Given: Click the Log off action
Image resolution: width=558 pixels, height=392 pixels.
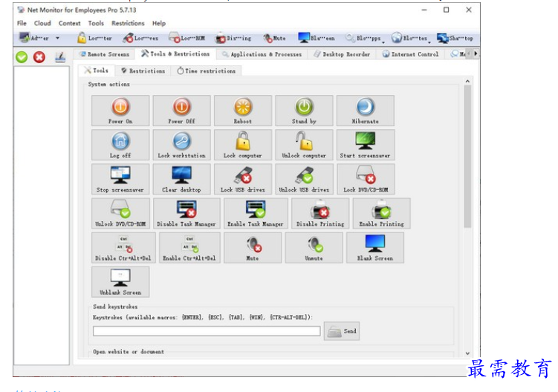Looking at the screenshot, I should pyautogui.click(x=120, y=145).
